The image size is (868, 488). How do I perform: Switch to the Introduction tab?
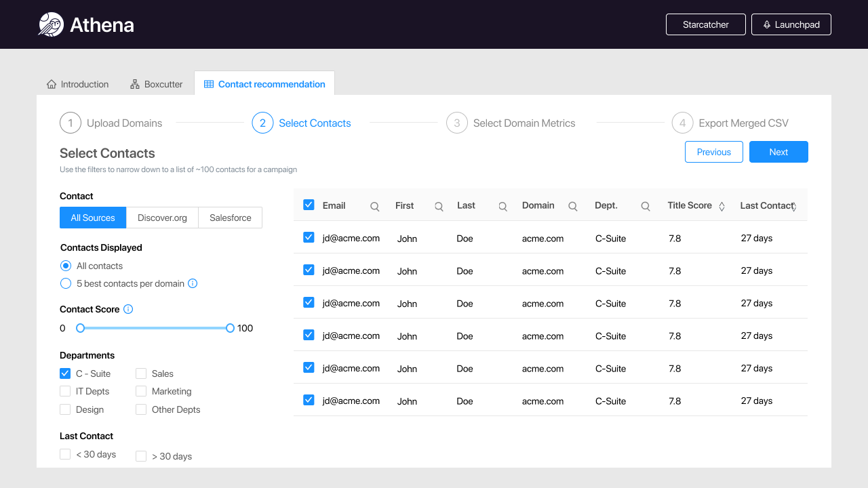tap(77, 84)
